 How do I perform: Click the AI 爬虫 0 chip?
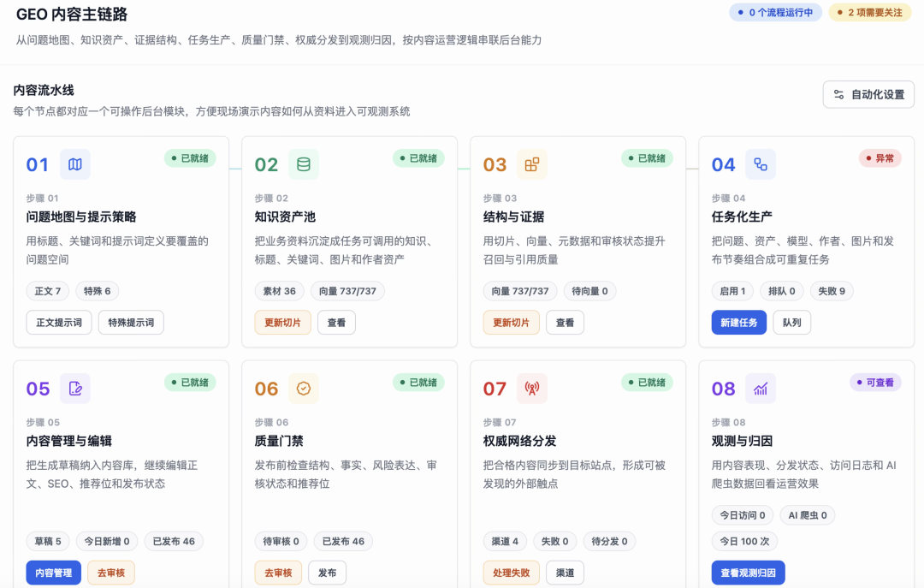(808, 515)
